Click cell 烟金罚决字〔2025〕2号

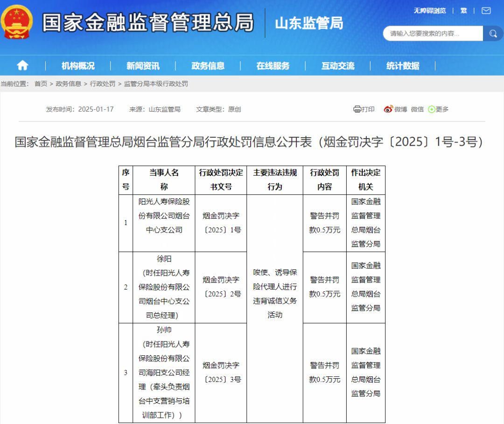(221, 287)
